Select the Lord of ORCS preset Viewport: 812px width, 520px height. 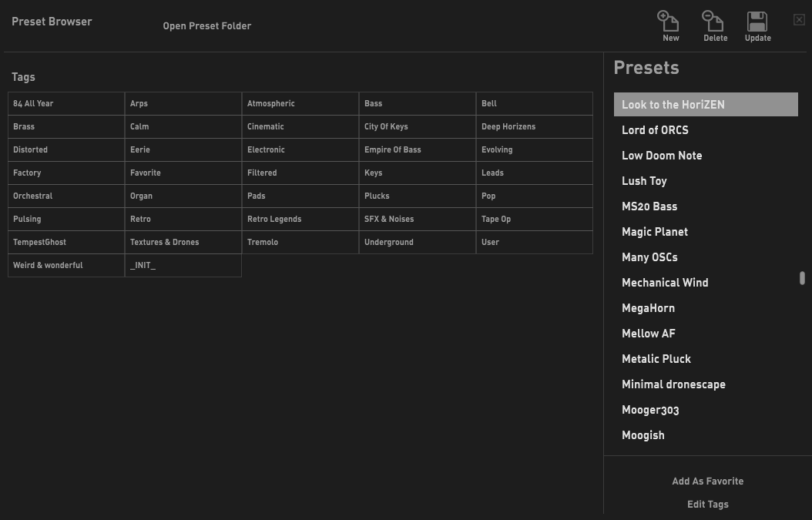[x=655, y=130]
